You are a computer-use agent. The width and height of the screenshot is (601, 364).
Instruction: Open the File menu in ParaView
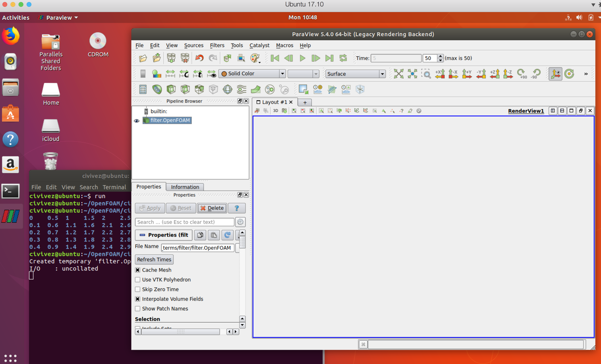(140, 45)
